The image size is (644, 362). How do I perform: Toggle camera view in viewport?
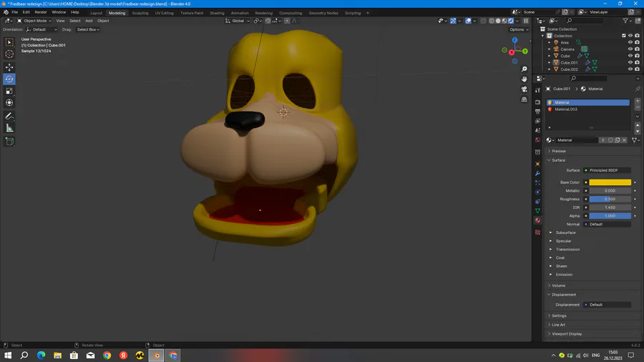525,89
